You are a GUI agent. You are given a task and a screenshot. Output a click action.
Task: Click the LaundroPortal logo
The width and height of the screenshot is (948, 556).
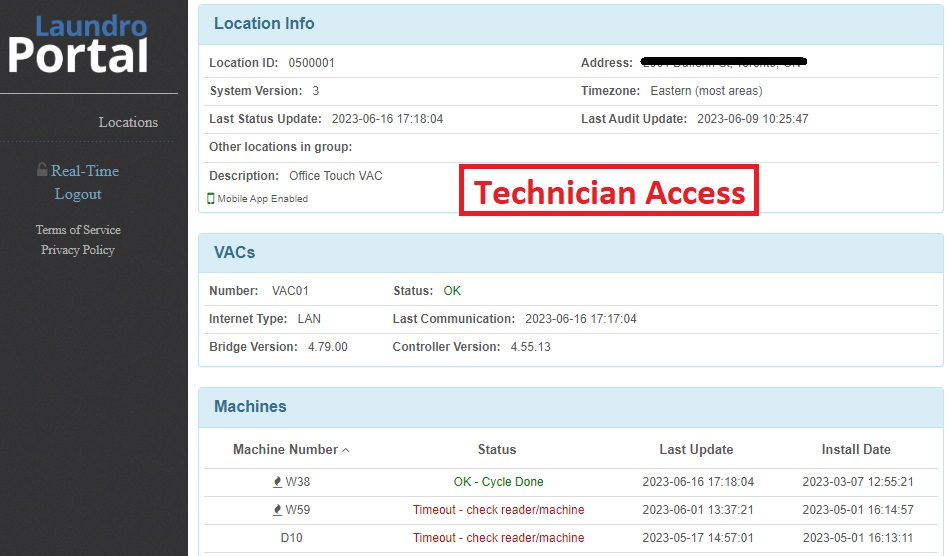[x=78, y=44]
